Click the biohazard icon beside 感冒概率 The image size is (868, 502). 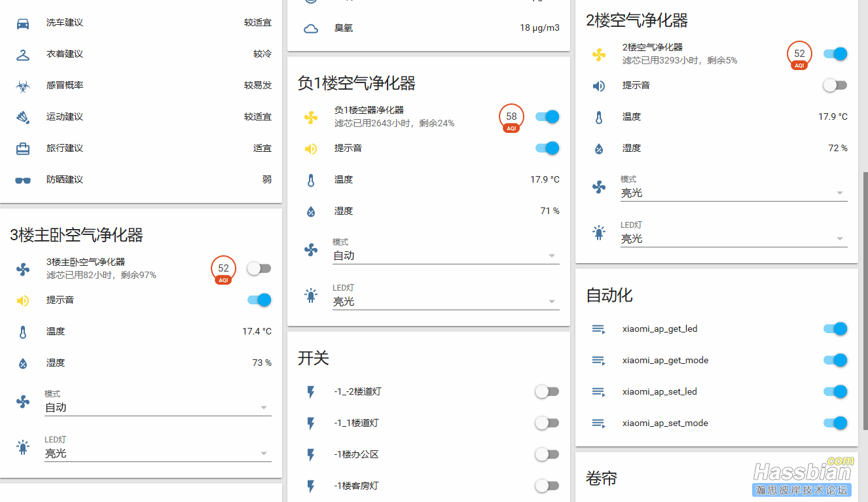[23, 86]
